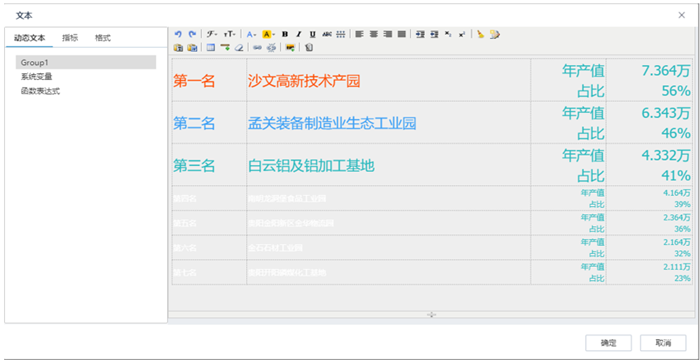This screenshot has width=700, height=360.
Task: Click the 2.164万 value
Action: [x=677, y=242]
